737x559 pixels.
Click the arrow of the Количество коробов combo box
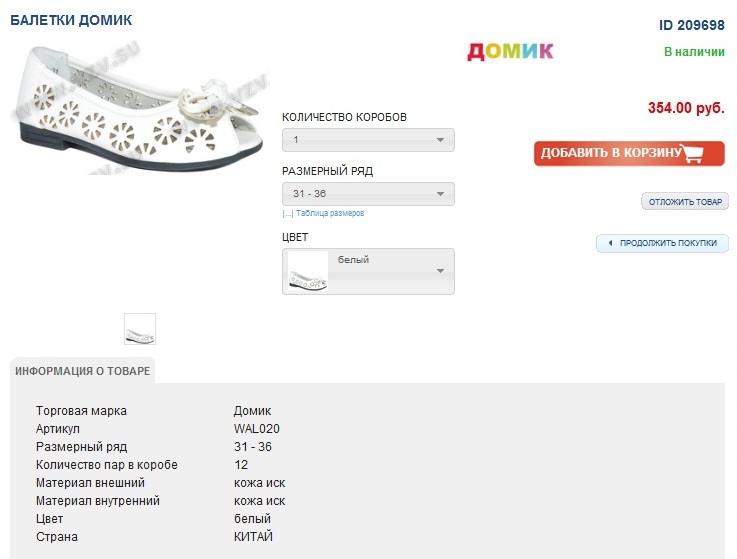point(441,140)
